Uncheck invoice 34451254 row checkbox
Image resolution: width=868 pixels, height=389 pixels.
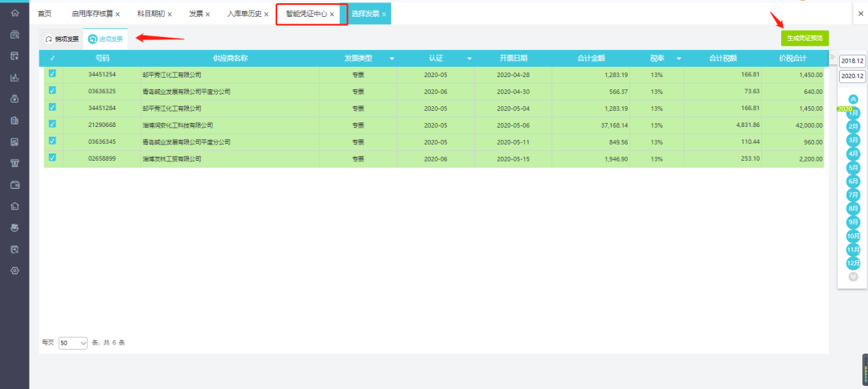(52, 74)
